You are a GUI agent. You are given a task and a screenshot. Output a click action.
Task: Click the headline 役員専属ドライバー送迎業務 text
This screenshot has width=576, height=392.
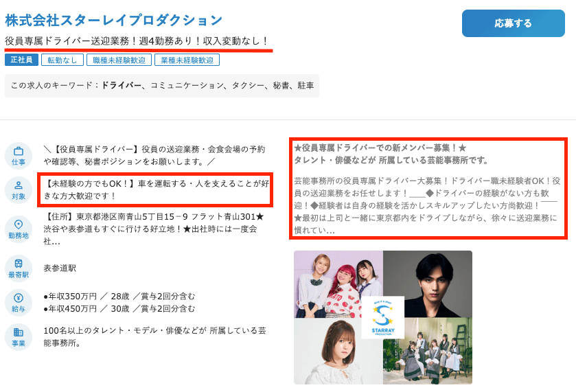tap(137, 41)
